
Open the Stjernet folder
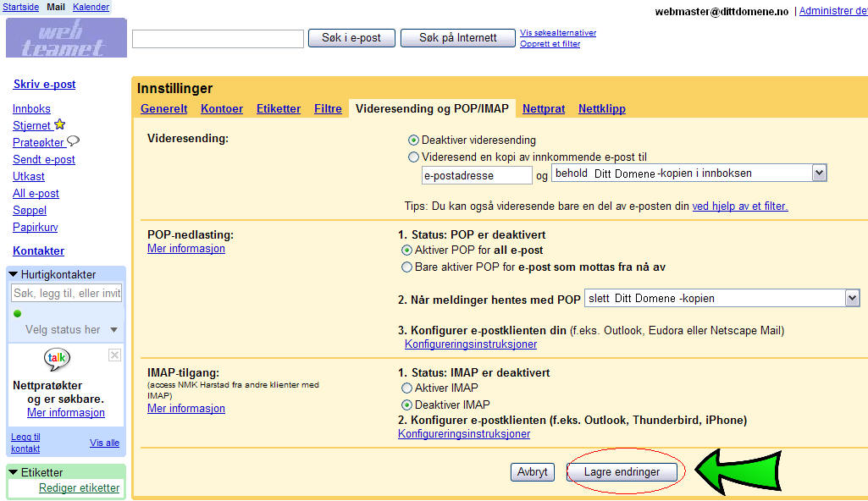pos(31,125)
